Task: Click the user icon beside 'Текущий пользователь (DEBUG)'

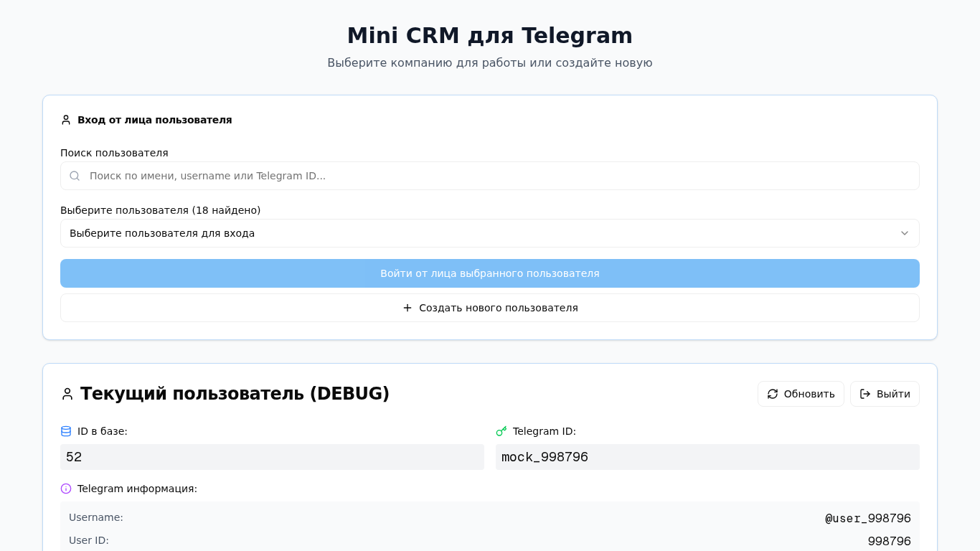Action: (67, 394)
